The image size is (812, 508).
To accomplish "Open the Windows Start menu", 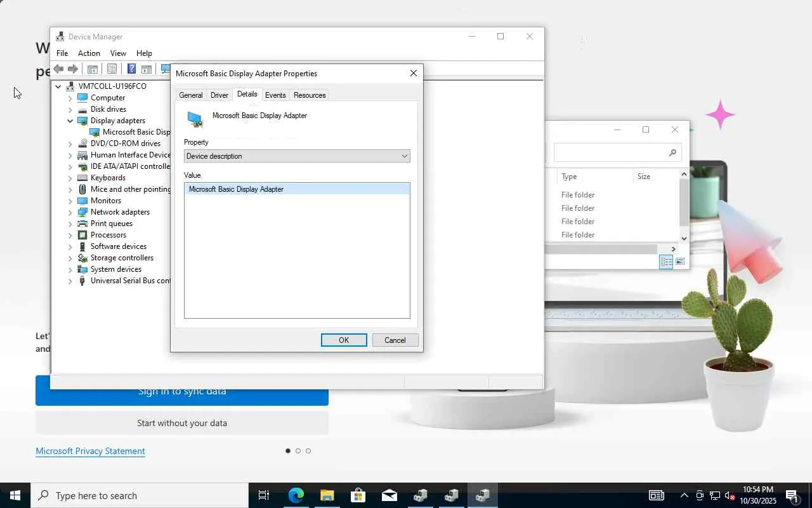I will tap(15, 495).
